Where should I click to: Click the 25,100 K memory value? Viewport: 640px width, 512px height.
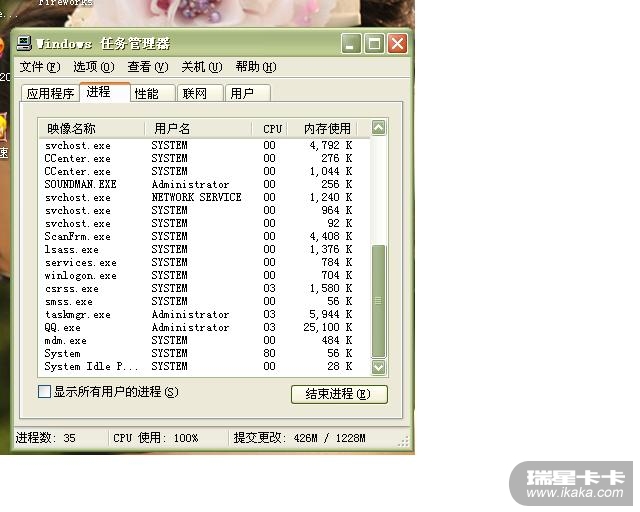328,327
